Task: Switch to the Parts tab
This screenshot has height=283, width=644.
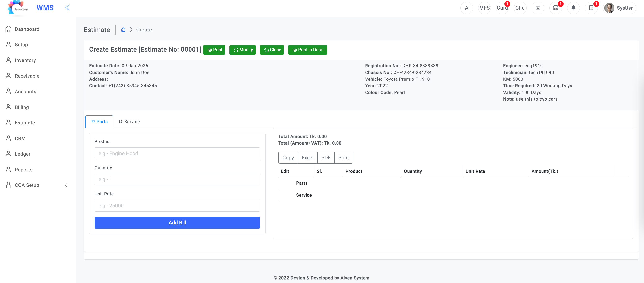Action: coord(99,122)
